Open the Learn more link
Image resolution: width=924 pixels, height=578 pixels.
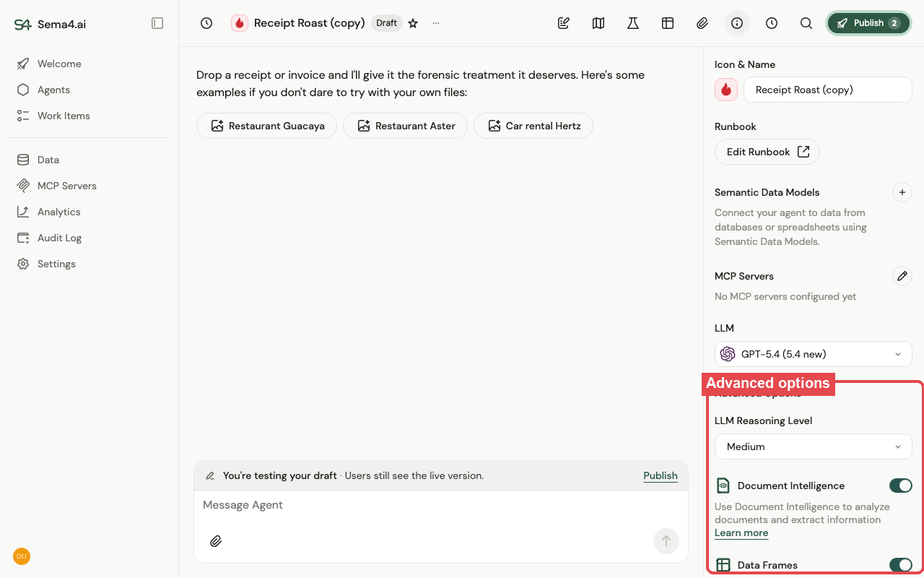(741, 532)
